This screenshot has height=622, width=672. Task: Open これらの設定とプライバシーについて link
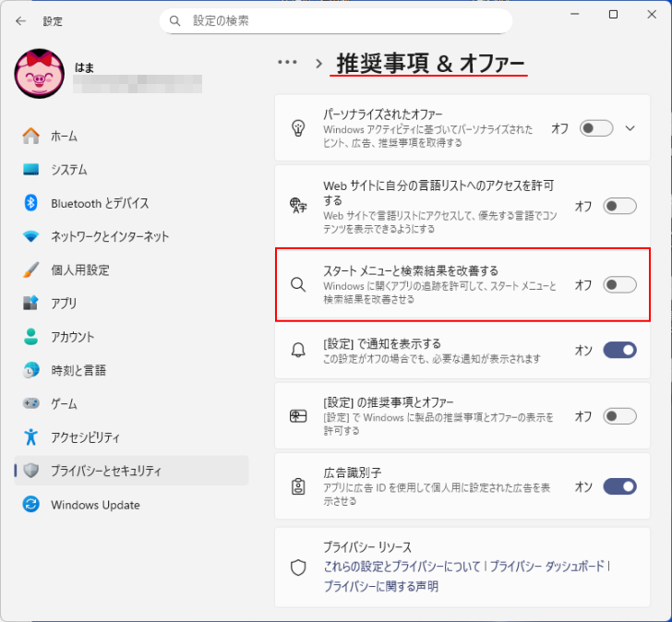click(402, 567)
